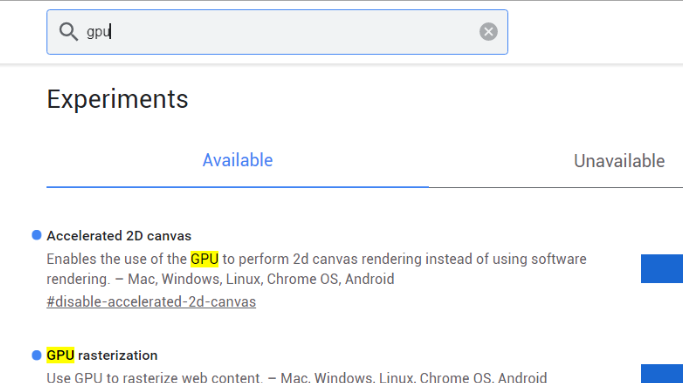Click platform list in GPU rasterization description

414,377
